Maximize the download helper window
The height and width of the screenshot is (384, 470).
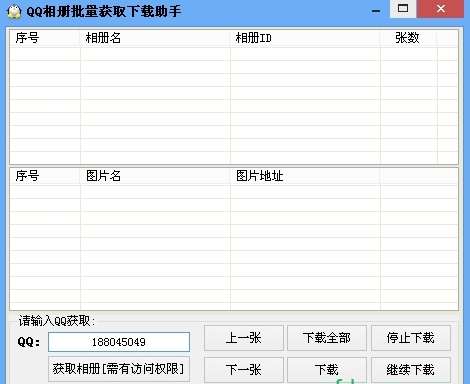403,9
